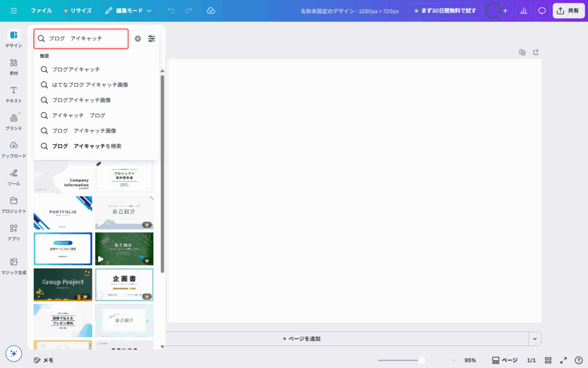Open the comments speech bubble
The image size is (588, 368).
(541, 10)
